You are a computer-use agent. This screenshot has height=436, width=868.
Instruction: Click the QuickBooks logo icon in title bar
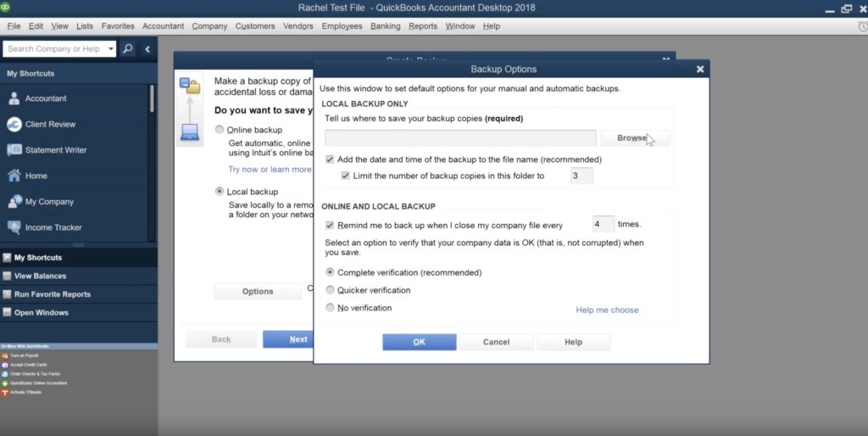point(5,7)
